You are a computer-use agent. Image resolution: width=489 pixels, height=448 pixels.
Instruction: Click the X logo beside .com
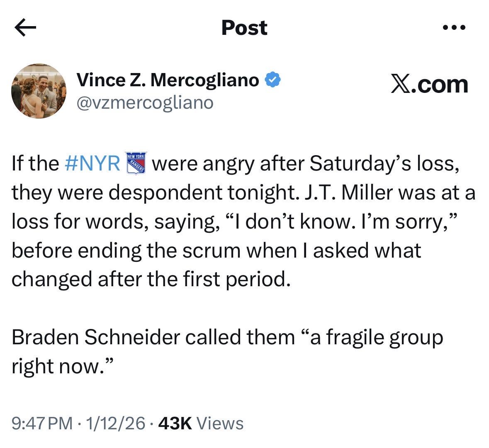(401, 84)
